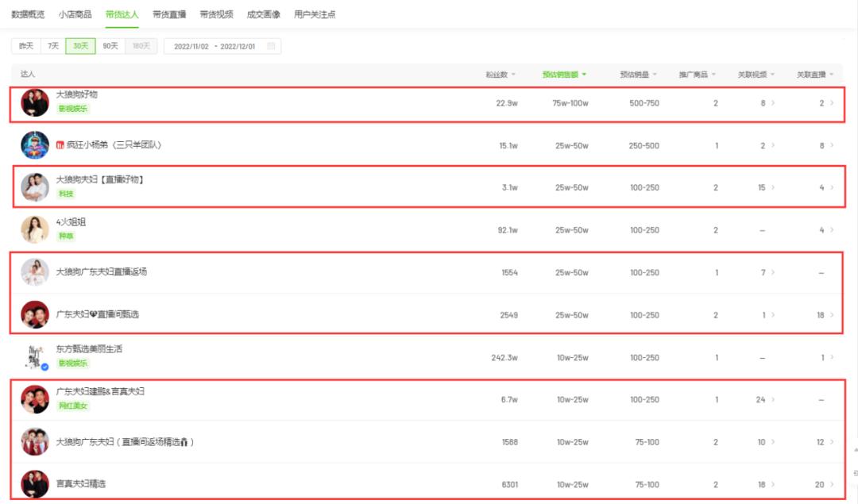Click 4火姐姐 profile picture
Image resolution: width=858 pixels, height=504 pixels.
coord(35,229)
